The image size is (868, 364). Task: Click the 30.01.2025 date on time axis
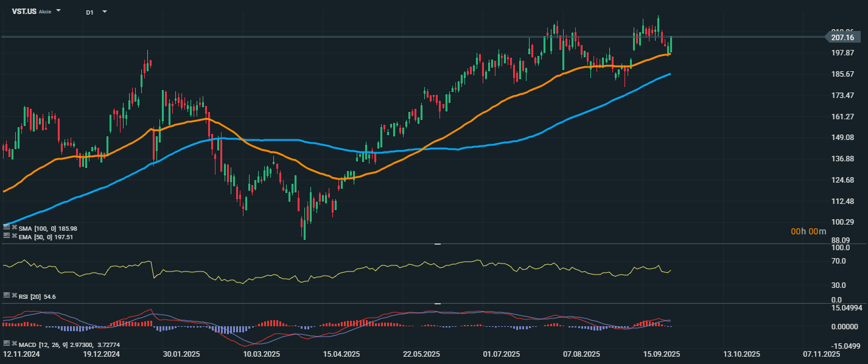[x=183, y=354]
